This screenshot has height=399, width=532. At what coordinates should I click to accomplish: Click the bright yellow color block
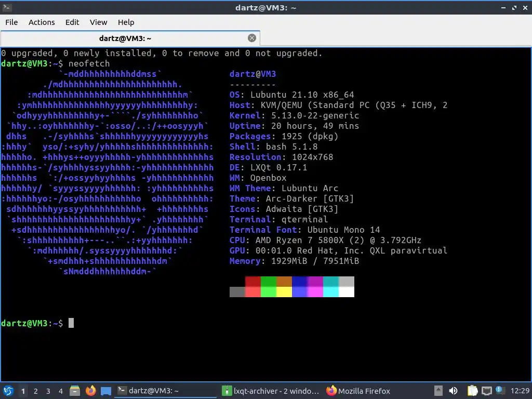(x=284, y=292)
